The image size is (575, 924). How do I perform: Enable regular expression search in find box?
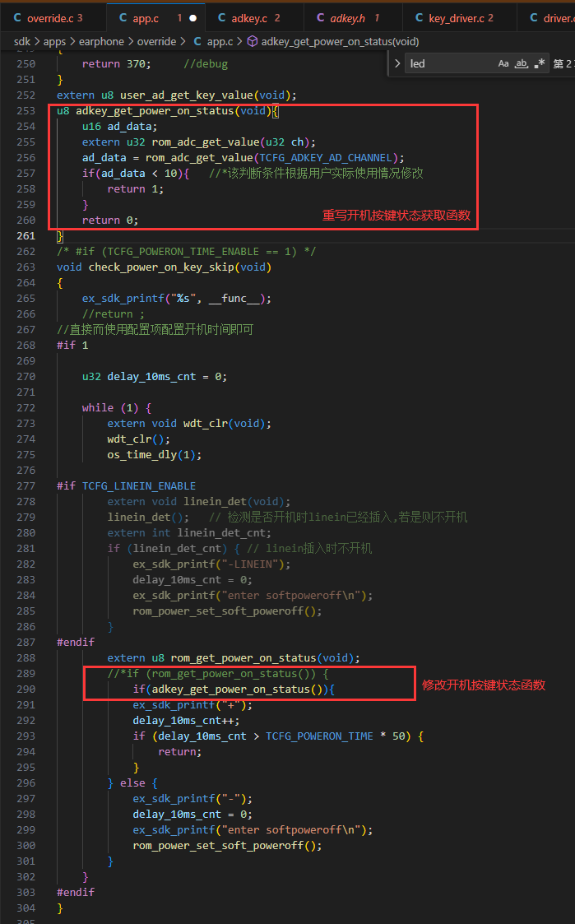(x=539, y=63)
